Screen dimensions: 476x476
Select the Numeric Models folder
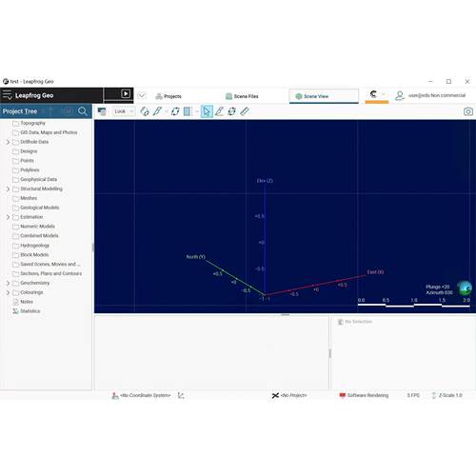click(33, 227)
